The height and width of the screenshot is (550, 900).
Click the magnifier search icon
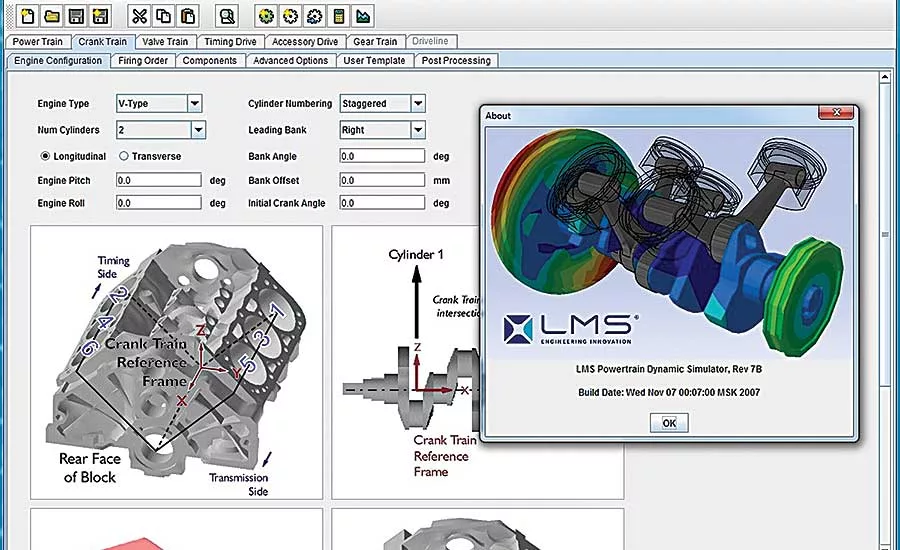click(227, 16)
